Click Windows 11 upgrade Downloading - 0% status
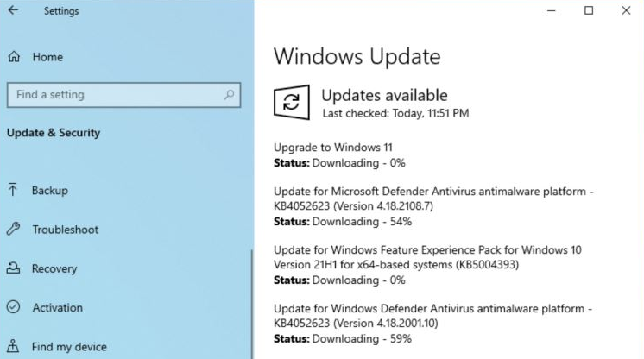 click(339, 163)
